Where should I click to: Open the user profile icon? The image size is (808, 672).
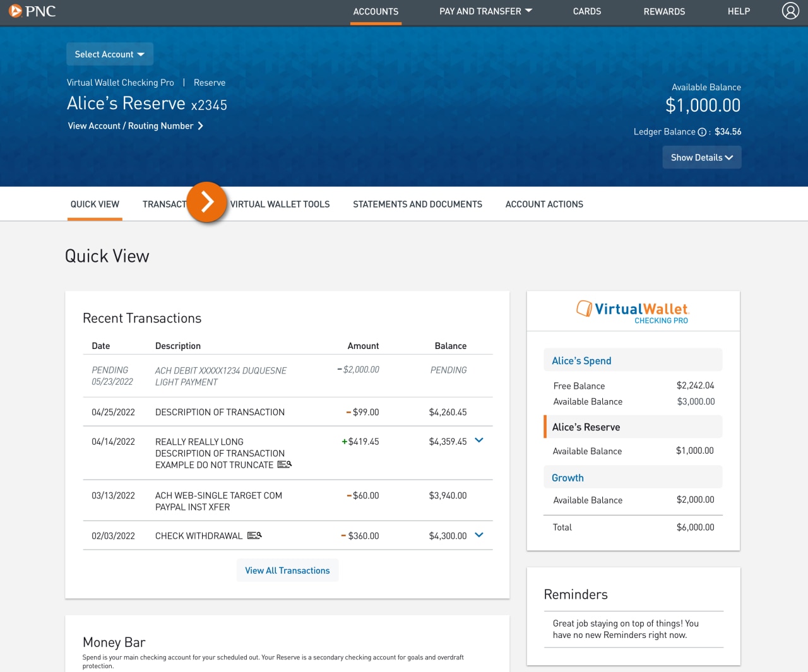(x=790, y=11)
